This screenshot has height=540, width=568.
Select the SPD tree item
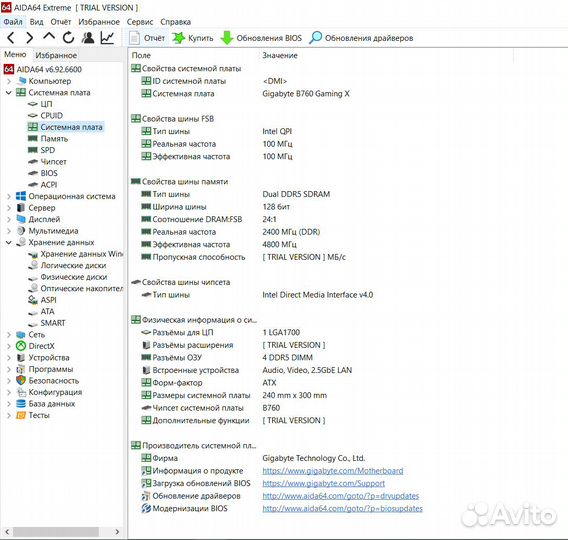pos(47,150)
